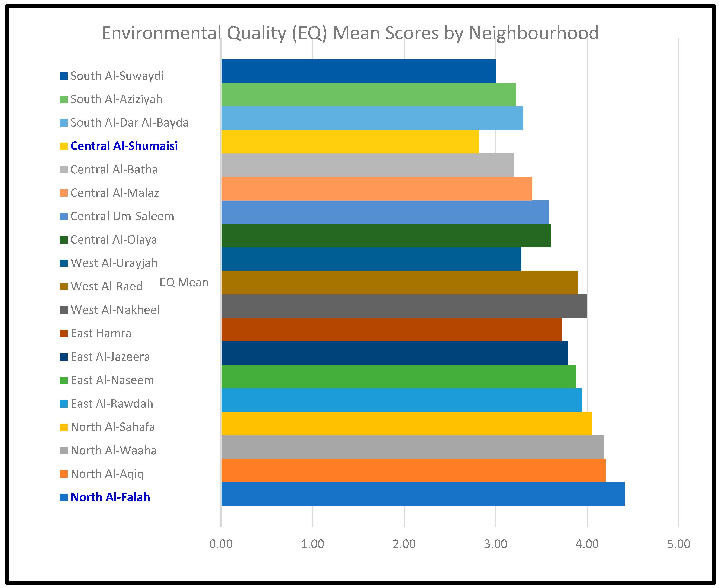Click the North Al-Falah bar
This screenshot has width=719, height=588.
click(423, 494)
